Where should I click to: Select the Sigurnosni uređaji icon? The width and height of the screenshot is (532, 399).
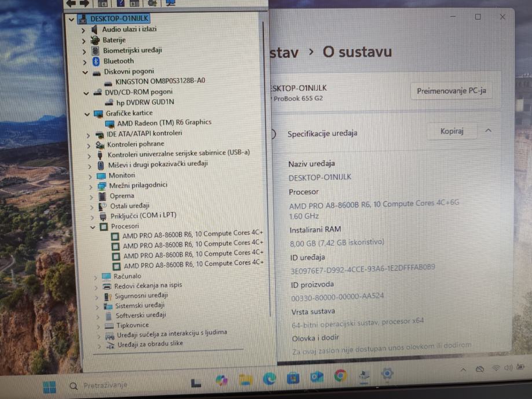pos(108,296)
